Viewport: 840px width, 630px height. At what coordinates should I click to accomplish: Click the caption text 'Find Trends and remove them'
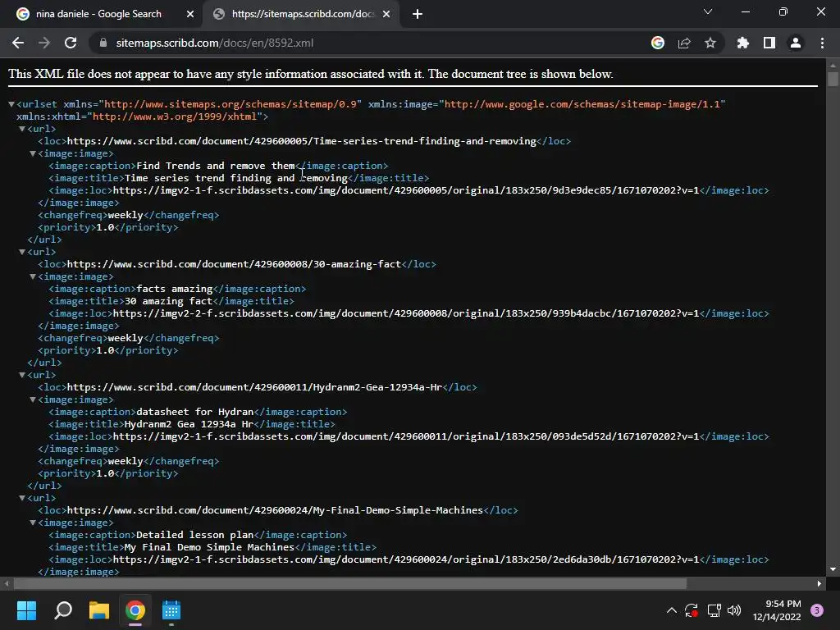coord(216,166)
